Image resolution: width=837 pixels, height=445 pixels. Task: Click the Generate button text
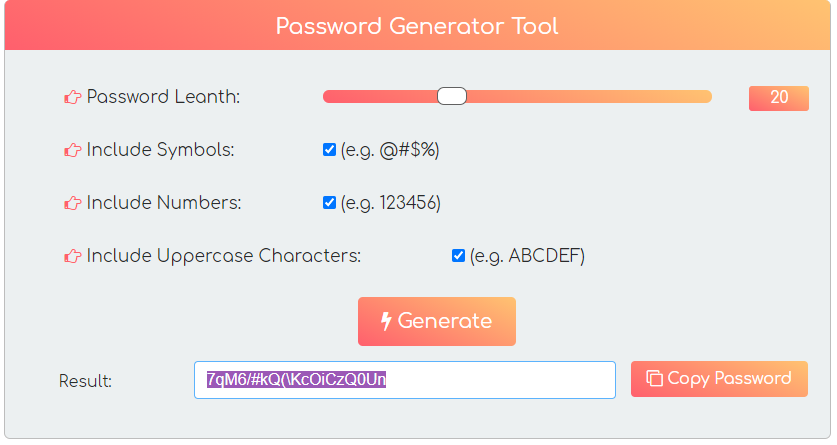coord(445,321)
